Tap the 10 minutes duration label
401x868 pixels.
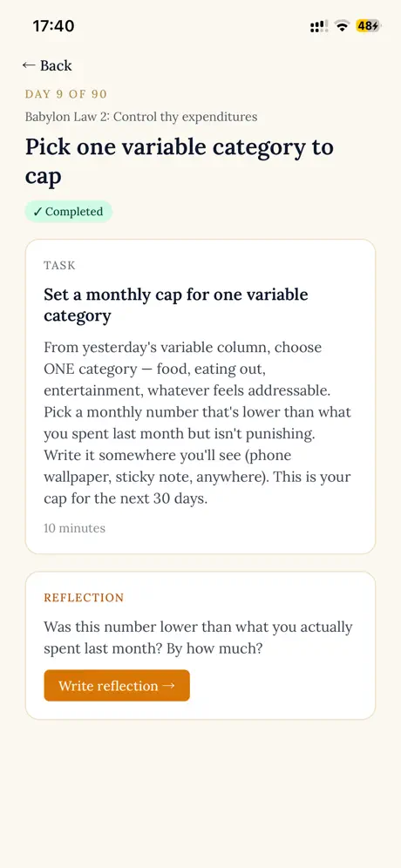(74, 528)
